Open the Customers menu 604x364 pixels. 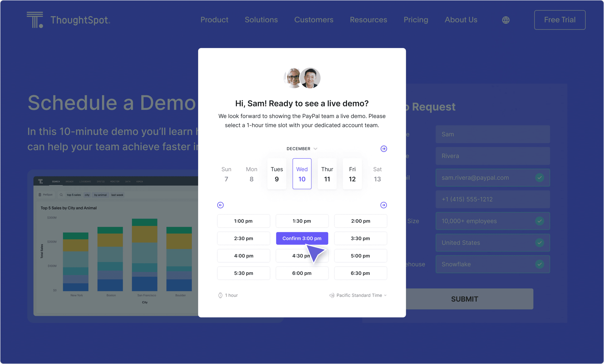click(x=314, y=20)
